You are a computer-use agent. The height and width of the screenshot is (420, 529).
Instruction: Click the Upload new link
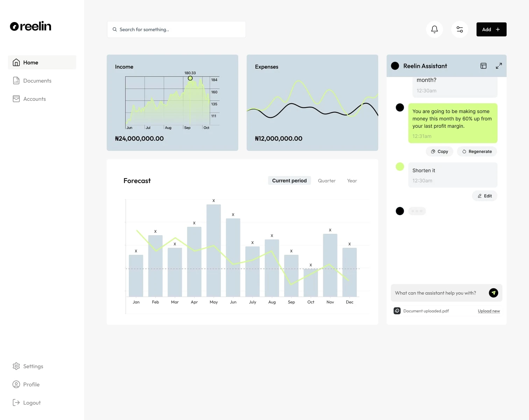point(489,311)
